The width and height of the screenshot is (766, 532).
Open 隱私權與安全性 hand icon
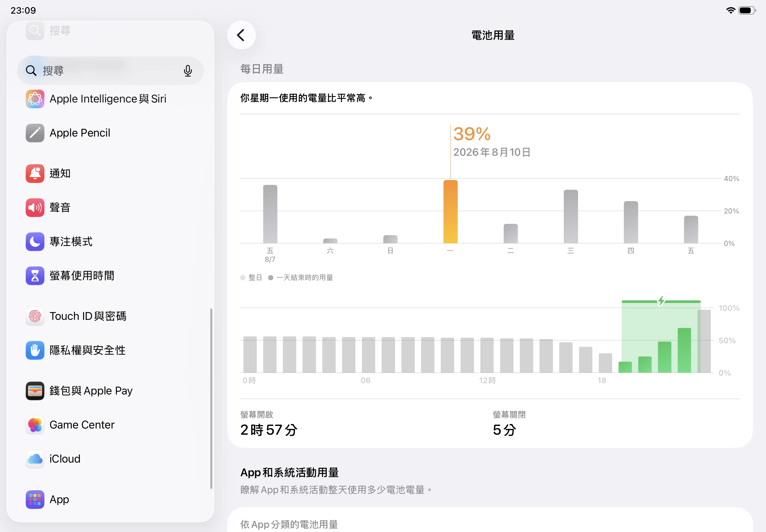35,350
